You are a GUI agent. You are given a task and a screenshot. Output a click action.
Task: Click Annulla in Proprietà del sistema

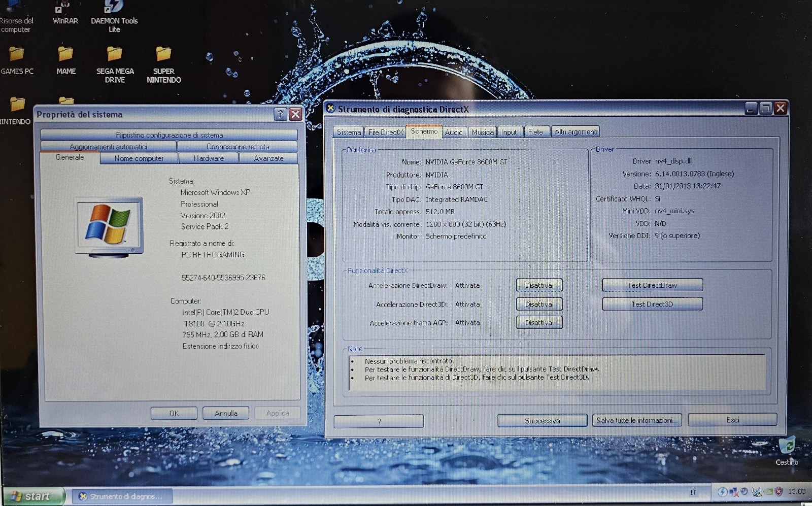click(x=226, y=413)
